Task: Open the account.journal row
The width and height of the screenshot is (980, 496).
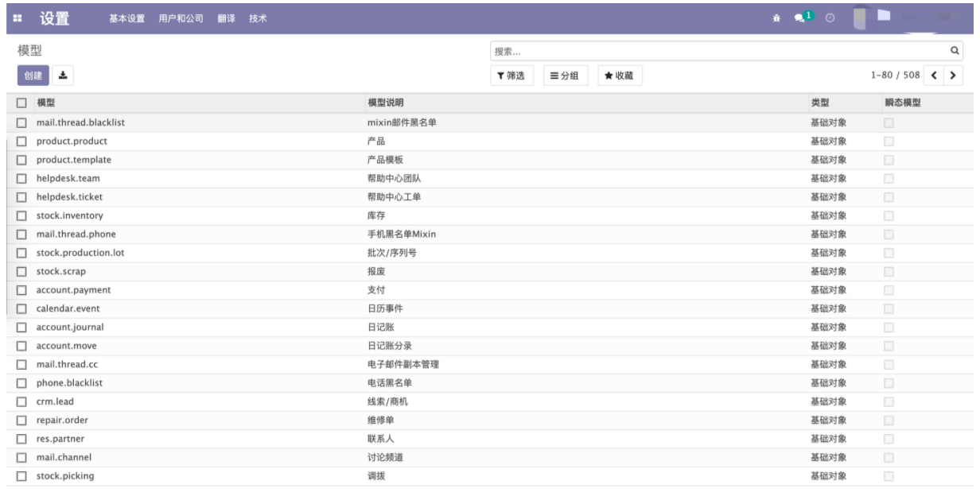Action: [489, 327]
